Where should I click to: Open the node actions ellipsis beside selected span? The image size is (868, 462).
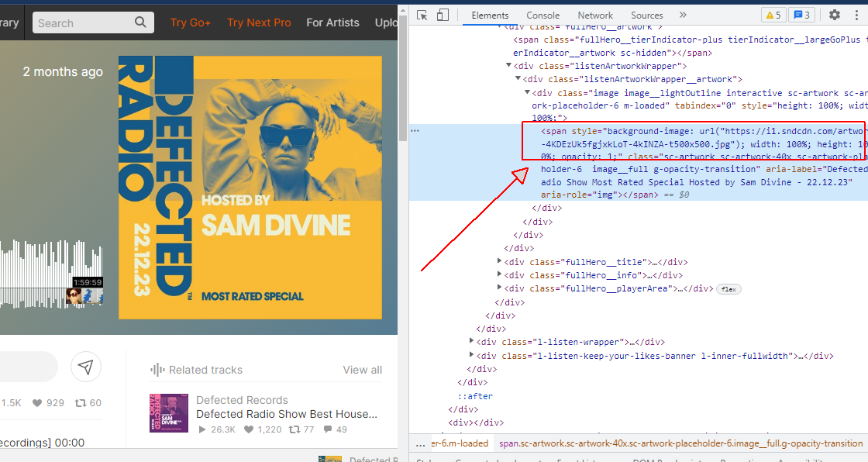tap(415, 131)
